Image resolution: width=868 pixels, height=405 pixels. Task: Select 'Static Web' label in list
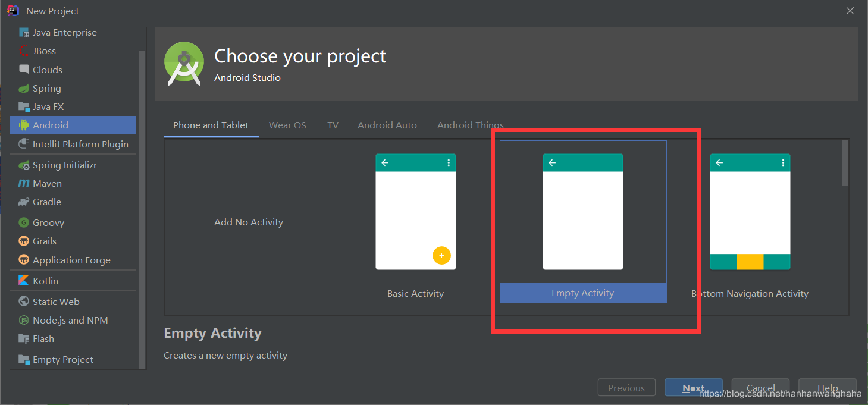click(57, 302)
